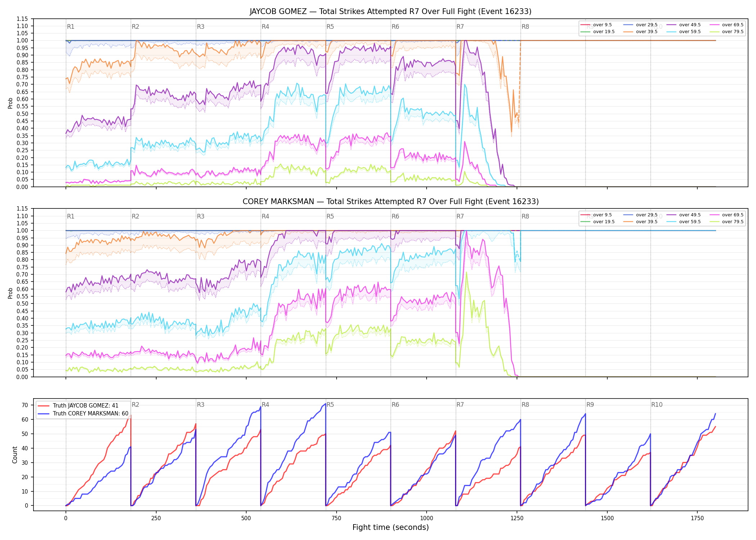Click the 'over 79.5' legend entry in the Gomez chart
This screenshot has width=756, height=540.
click(726, 32)
